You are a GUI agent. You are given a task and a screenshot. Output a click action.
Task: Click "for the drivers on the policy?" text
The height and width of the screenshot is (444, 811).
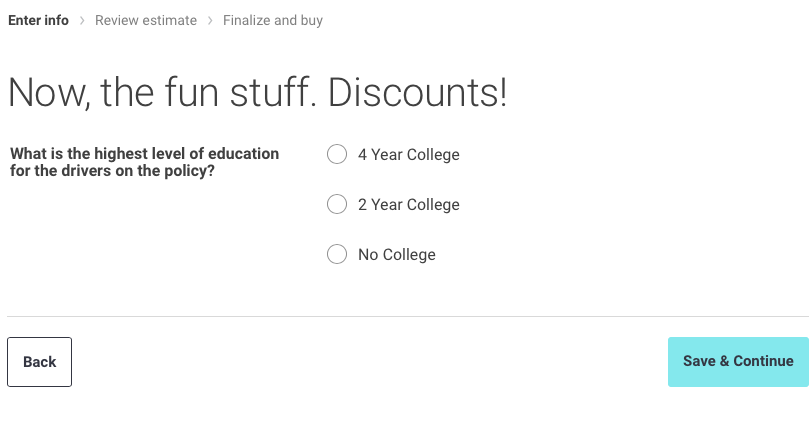[112, 170]
